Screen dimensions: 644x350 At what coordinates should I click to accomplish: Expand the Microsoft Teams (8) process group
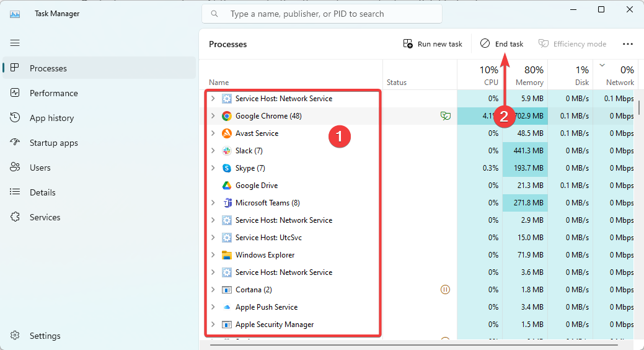click(213, 203)
